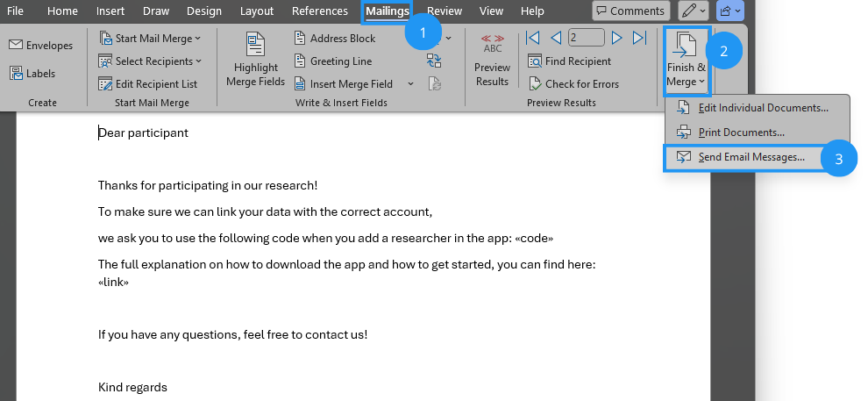Open the Edit Recipient List dialog
Viewport: 868px width, 401px height.
pyautogui.click(x=148, y=83)
